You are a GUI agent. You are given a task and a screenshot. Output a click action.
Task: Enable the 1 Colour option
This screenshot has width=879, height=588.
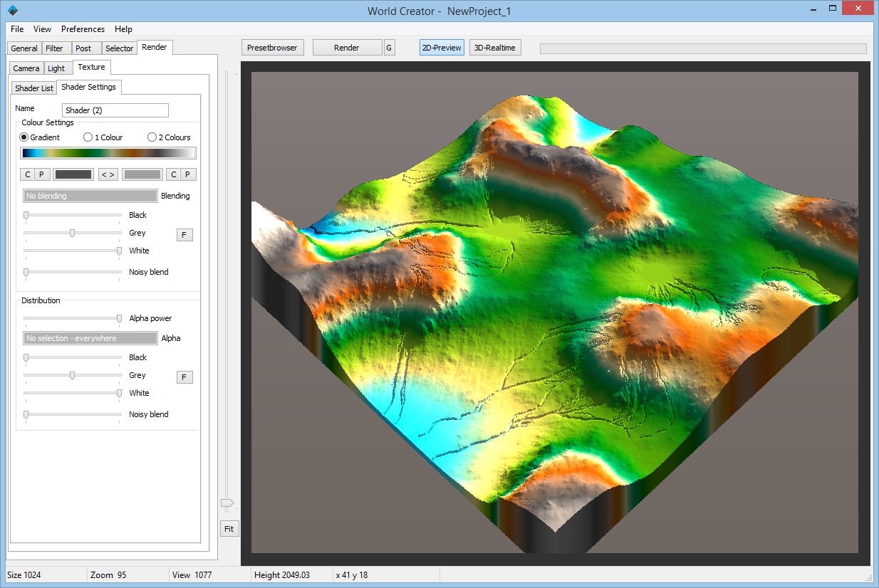(x=88, y=137)
